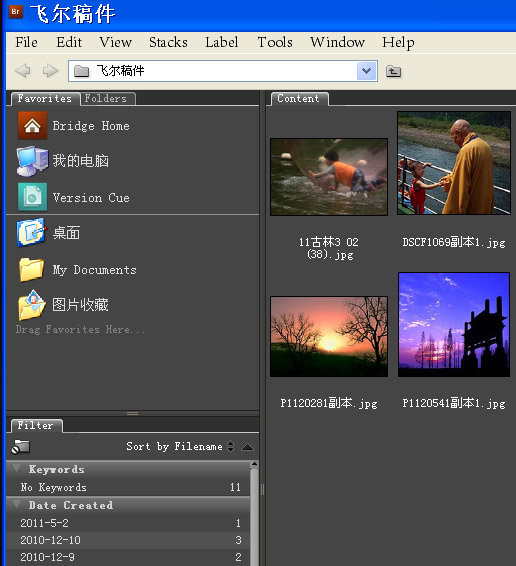Open the Tools menu
The height and width of the screenshot is (566, 516).
[275, 42]
